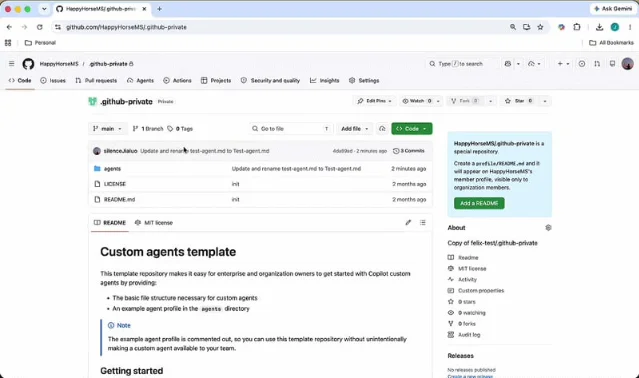The image size is (639, 378).
Task: Bookmark this page with the star icon
Action: (x=540, y=27)
